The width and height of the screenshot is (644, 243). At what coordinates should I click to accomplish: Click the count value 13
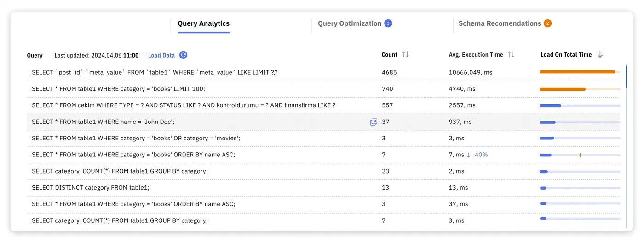tap(385, 188)
